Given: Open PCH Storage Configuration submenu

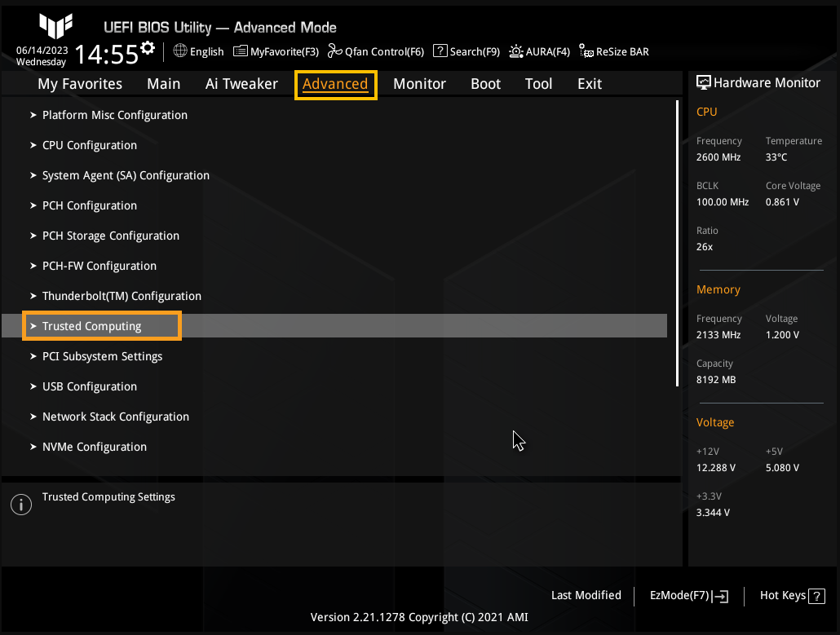Looking at the screenshot, I should pyautogui.click(x=110, y=236).
